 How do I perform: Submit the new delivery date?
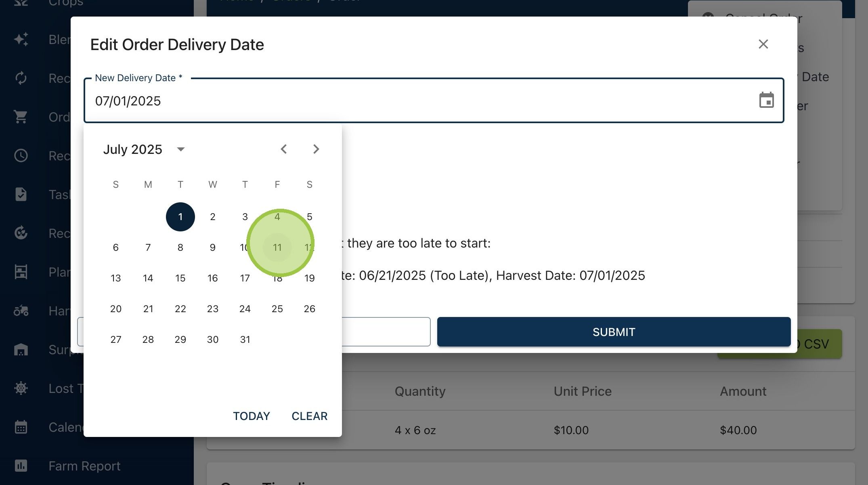[614, 332]
